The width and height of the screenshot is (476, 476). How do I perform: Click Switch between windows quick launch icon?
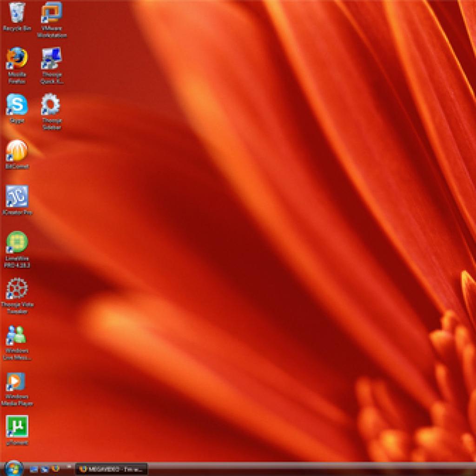tap(45, 469)
